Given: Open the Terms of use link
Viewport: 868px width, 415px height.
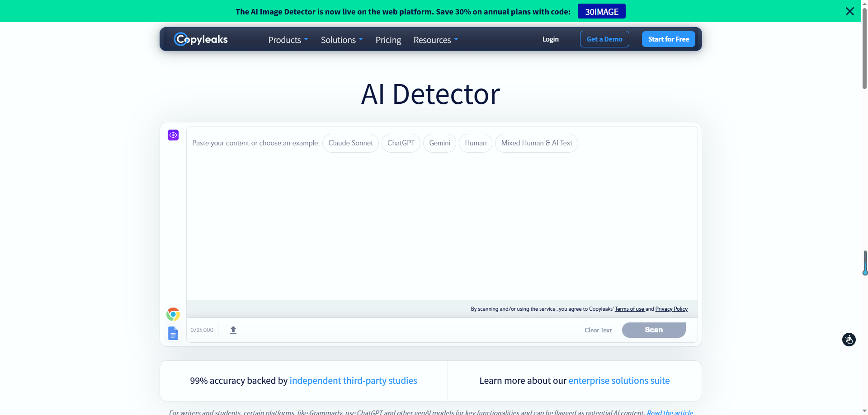Looking at the screenshot, I should 629,309.
